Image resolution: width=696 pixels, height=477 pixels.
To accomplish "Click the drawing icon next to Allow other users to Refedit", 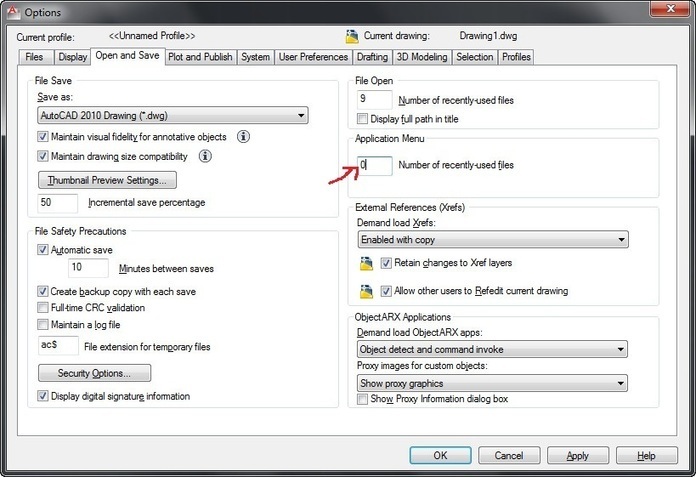I will [366, 292].
